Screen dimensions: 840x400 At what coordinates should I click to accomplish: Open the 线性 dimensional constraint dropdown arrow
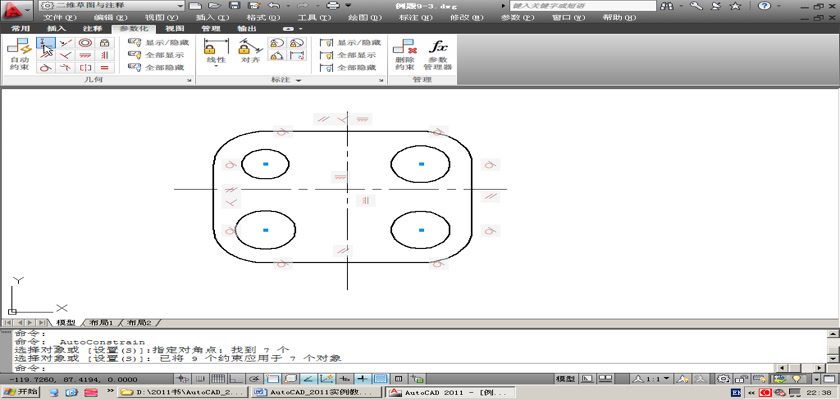tap(216, 66)
